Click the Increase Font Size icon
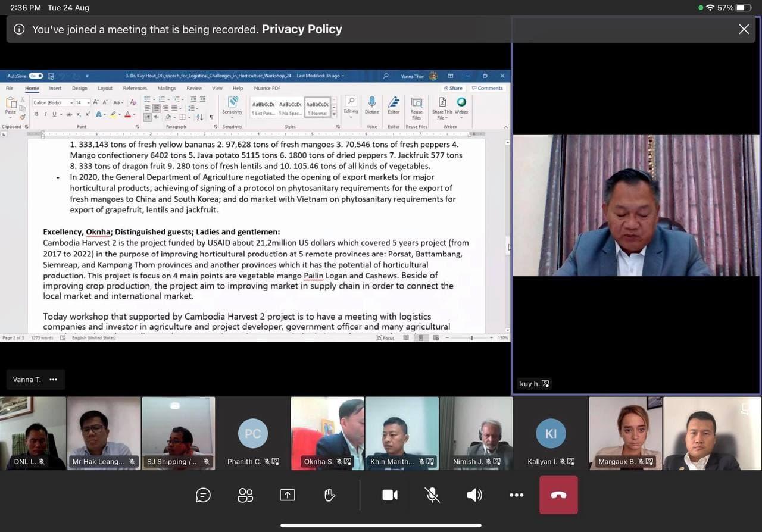Viewport: 762px width, 532px height. [x=96, y=102]
